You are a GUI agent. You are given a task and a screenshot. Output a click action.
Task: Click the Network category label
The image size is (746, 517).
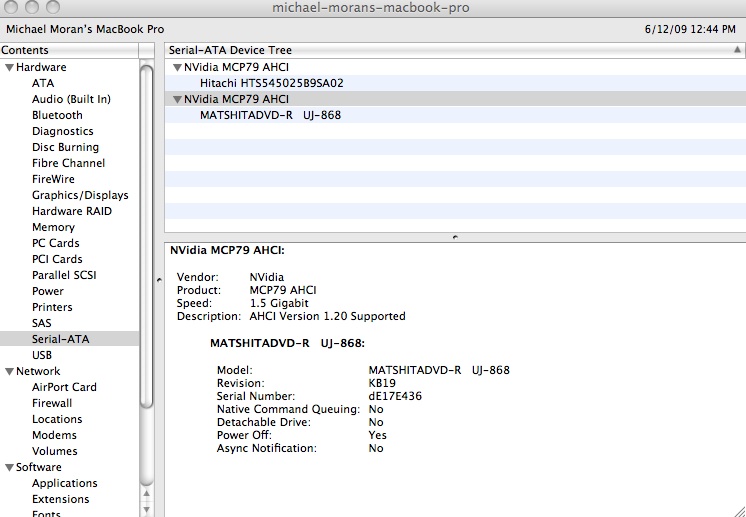pyautogui.click(x=38, y=371)
